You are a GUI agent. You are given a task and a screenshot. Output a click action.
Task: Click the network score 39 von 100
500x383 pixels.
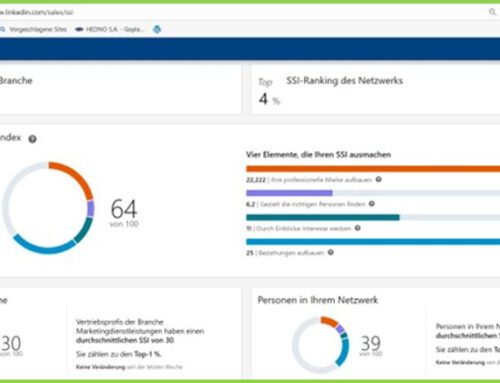pos(371,345)
